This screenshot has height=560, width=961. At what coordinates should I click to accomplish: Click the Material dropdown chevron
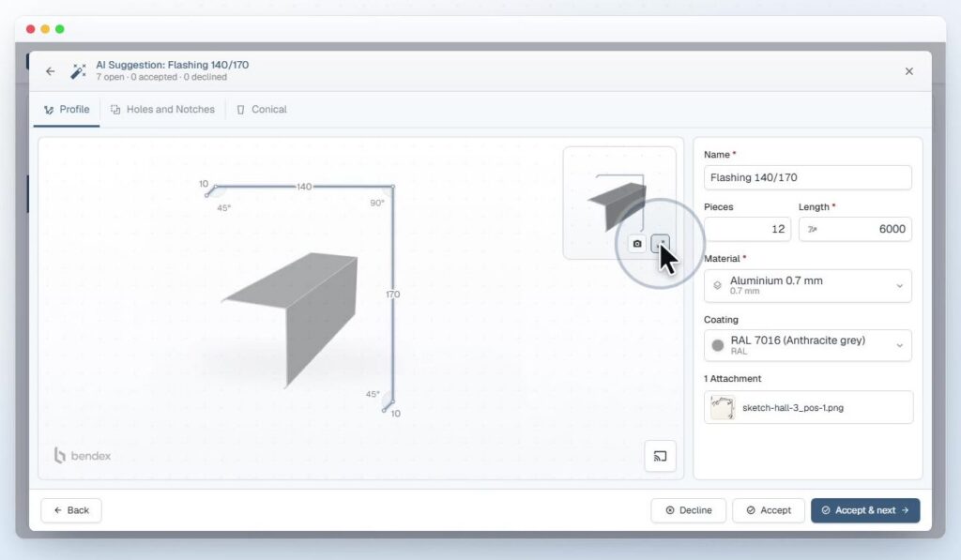(x=899, y=285)
